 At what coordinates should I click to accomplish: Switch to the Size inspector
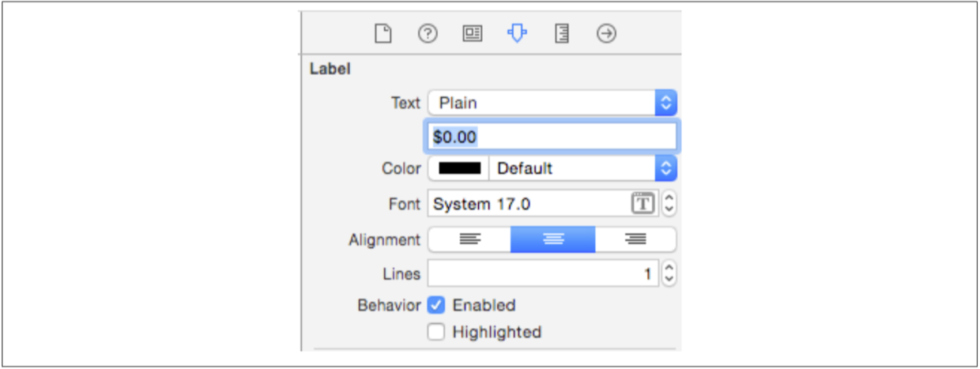coord(562,34)
